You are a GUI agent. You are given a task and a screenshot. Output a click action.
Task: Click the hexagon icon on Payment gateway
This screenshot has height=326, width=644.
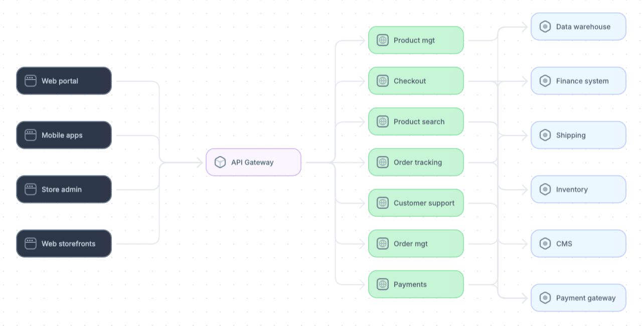tap(545, 298)
